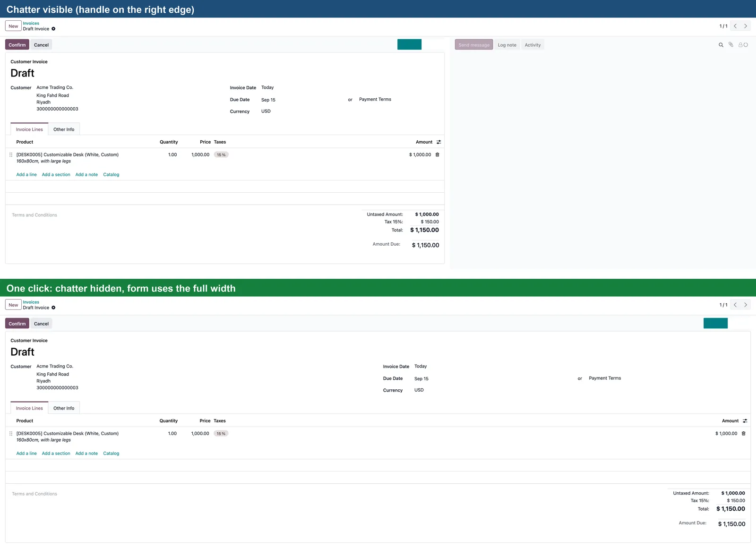Open Payment Terms dropdown in chatter-visible view
The height and width of the screenshot is (548, 756).
click(375, 99)
